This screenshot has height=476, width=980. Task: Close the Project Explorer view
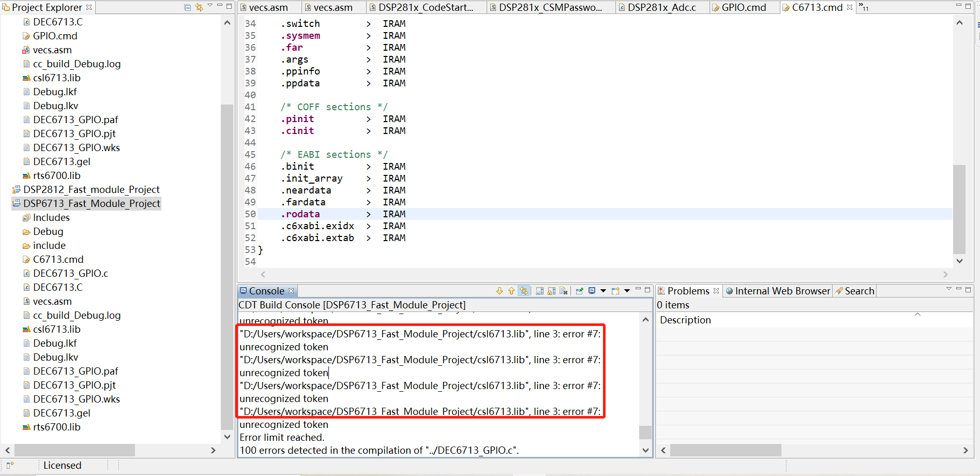coord(89,7)
